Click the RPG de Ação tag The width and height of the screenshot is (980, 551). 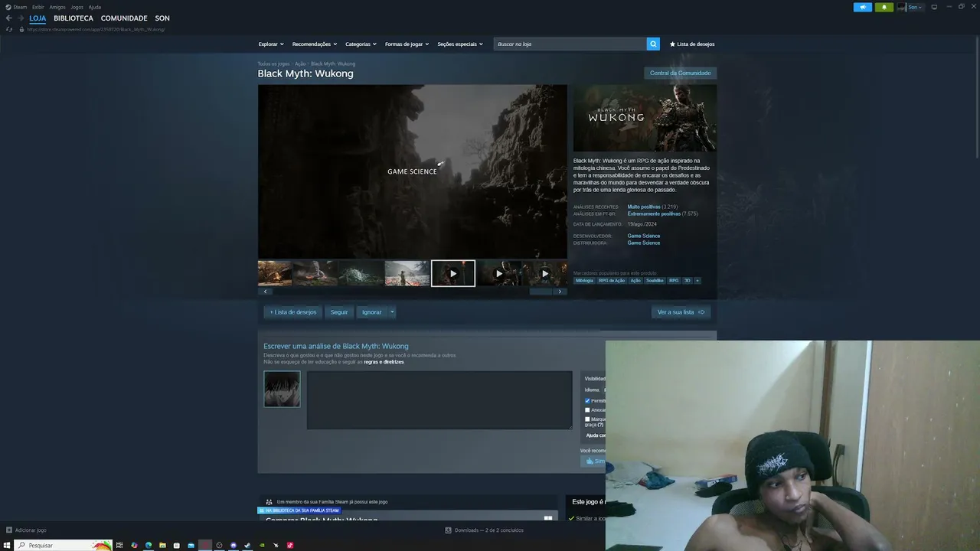pos(612,281)
